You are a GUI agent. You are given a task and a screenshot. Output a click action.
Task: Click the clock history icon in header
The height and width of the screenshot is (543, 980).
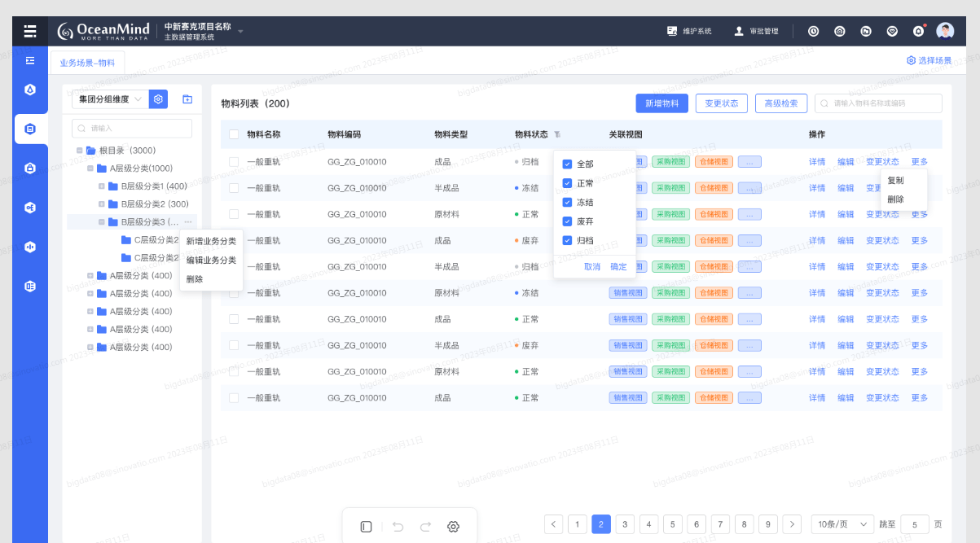tap(813, 31)
